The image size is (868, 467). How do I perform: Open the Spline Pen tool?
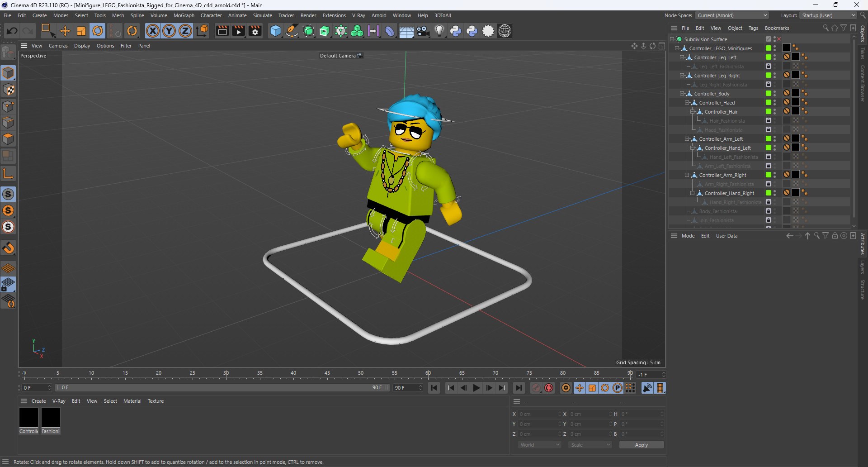click(x=292, y=31)
